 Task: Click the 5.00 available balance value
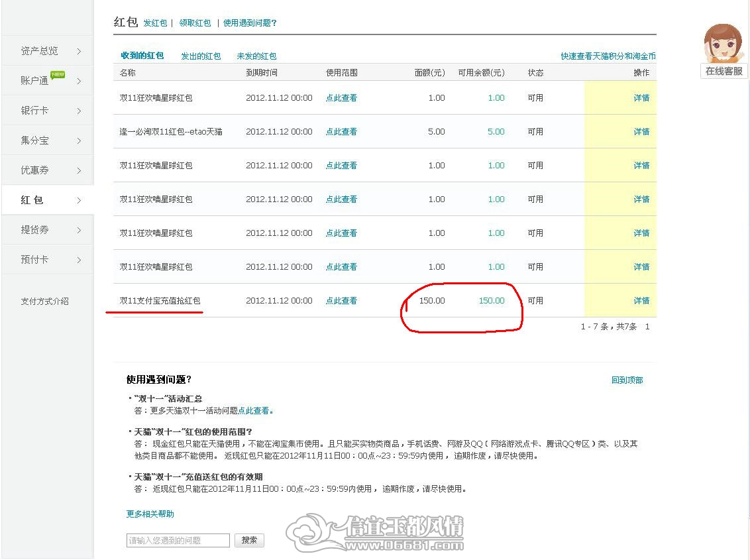(496, 132)
